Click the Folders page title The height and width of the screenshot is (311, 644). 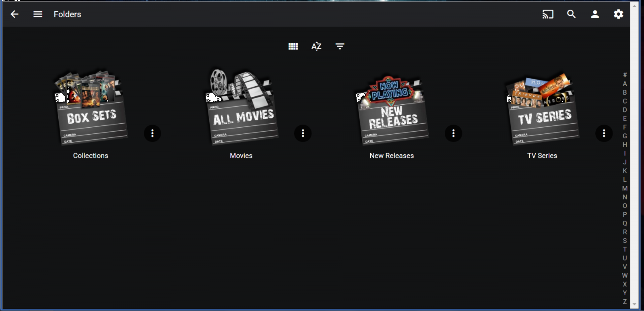[x=68, y=15]
